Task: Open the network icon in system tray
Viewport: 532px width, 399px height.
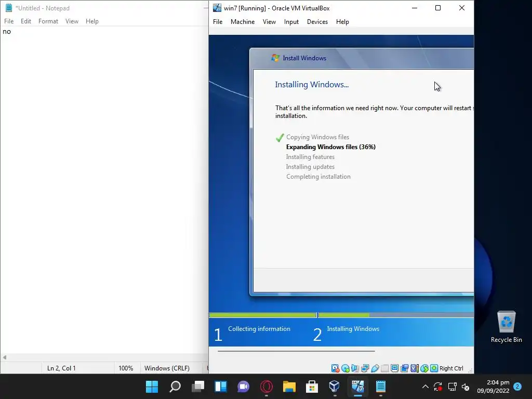Action: click(453, 387)
